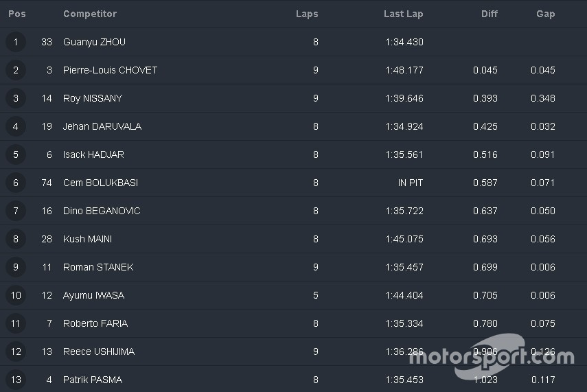587x392 pixels.
Task: Click the position 10 circle badge
Action: tap(16, 295)
